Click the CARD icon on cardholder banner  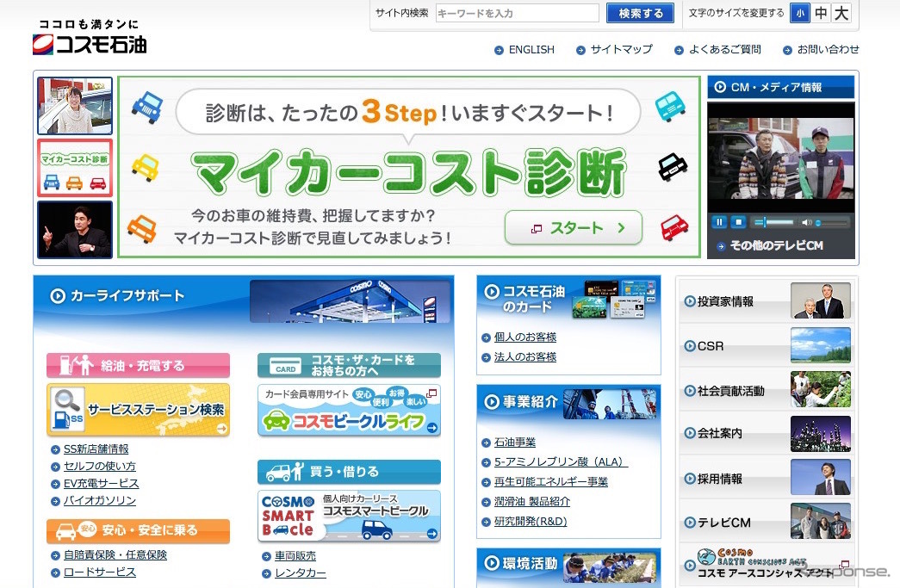click(x=285, y=368)
